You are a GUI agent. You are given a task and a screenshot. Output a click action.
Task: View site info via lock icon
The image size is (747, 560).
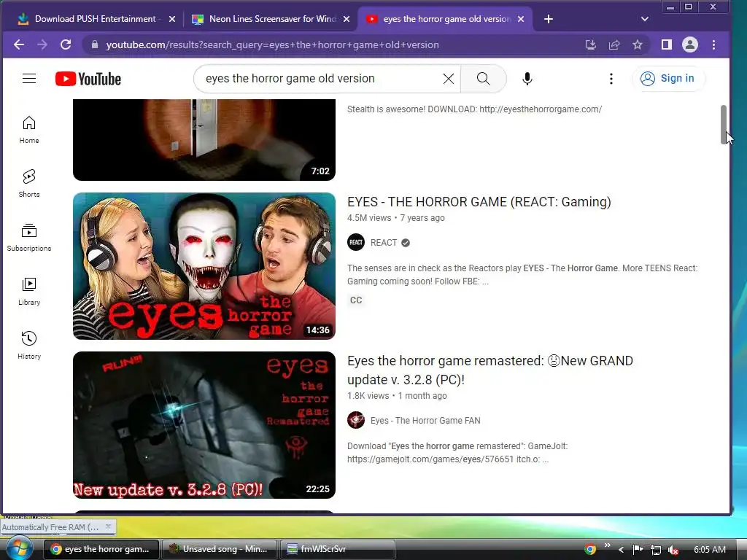pos(95,44)
